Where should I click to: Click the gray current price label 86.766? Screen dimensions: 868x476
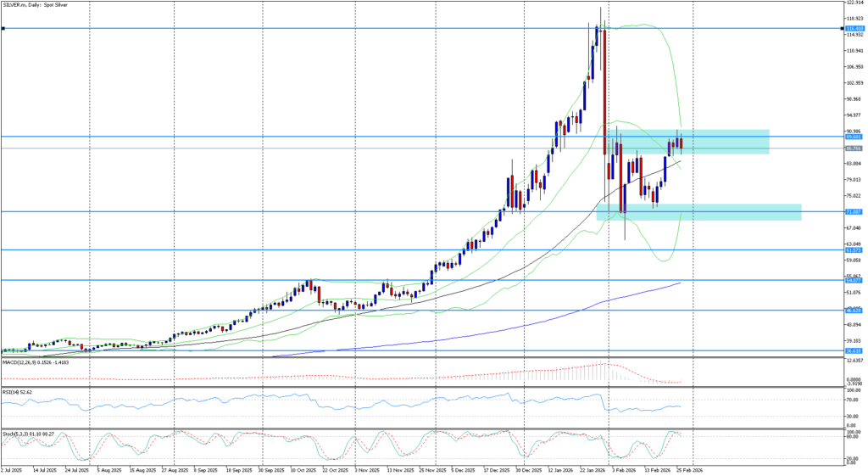854,148
